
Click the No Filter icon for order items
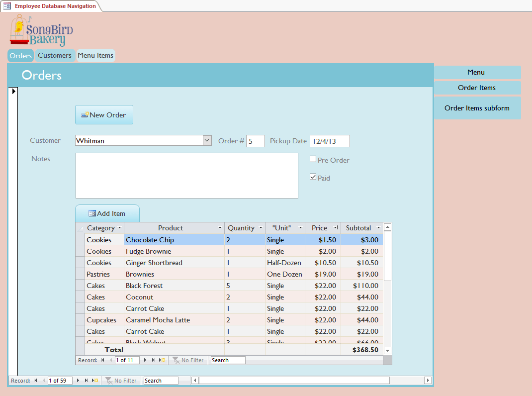(x=188, y=360)
